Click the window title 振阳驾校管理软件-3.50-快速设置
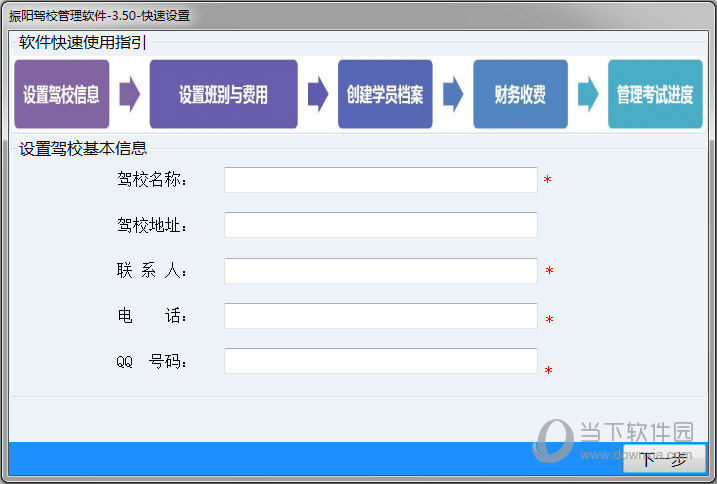 click(x=99, y=16)
